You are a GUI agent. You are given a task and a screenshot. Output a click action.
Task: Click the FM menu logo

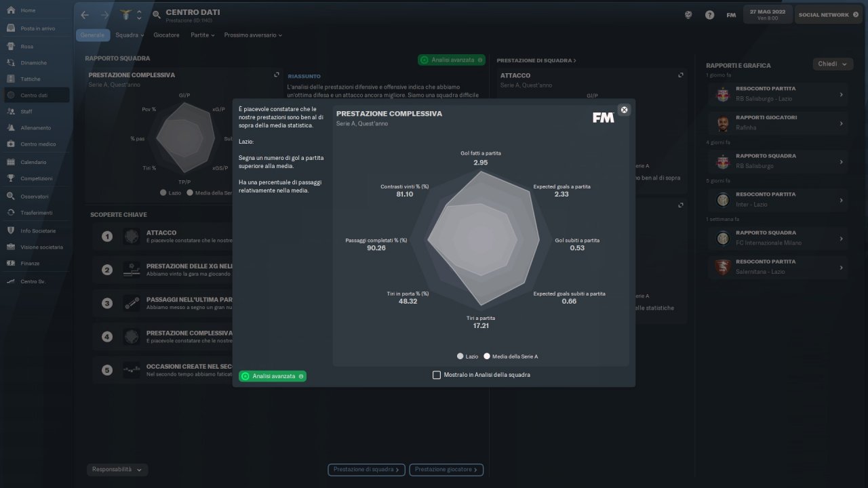[731, 15]
